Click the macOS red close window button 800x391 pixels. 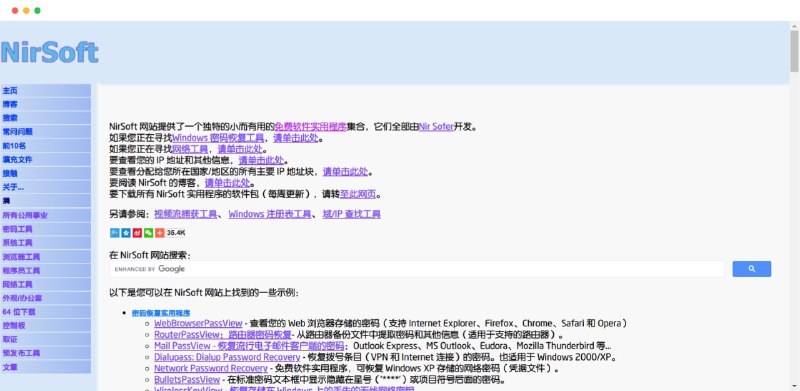[x=15, y=10]
